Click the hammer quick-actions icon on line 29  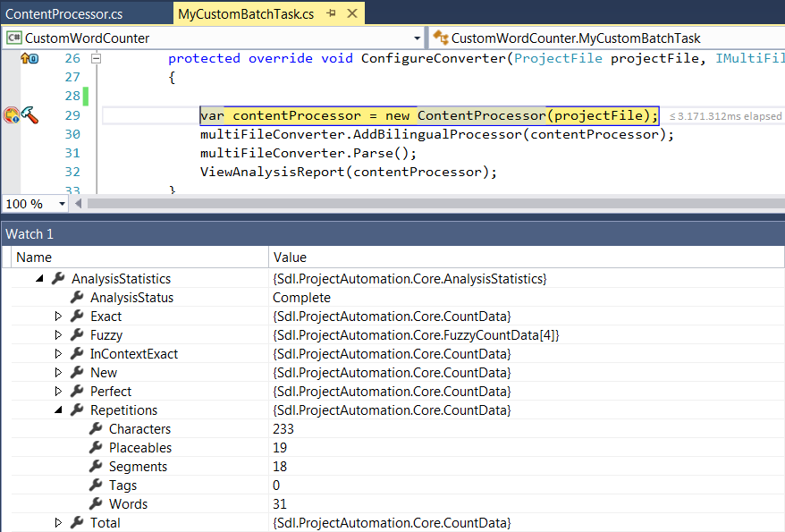[x=30, y=115]
